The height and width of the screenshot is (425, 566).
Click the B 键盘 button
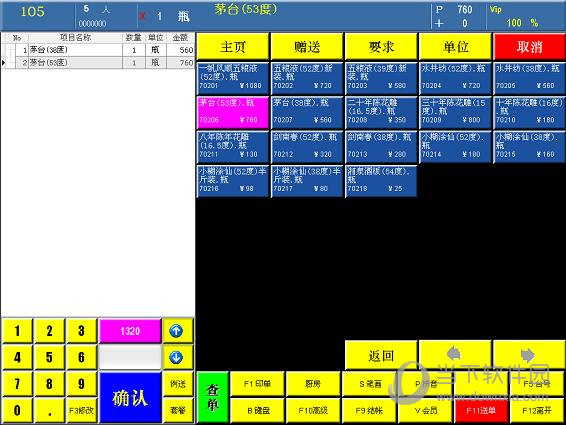point(257,410)
